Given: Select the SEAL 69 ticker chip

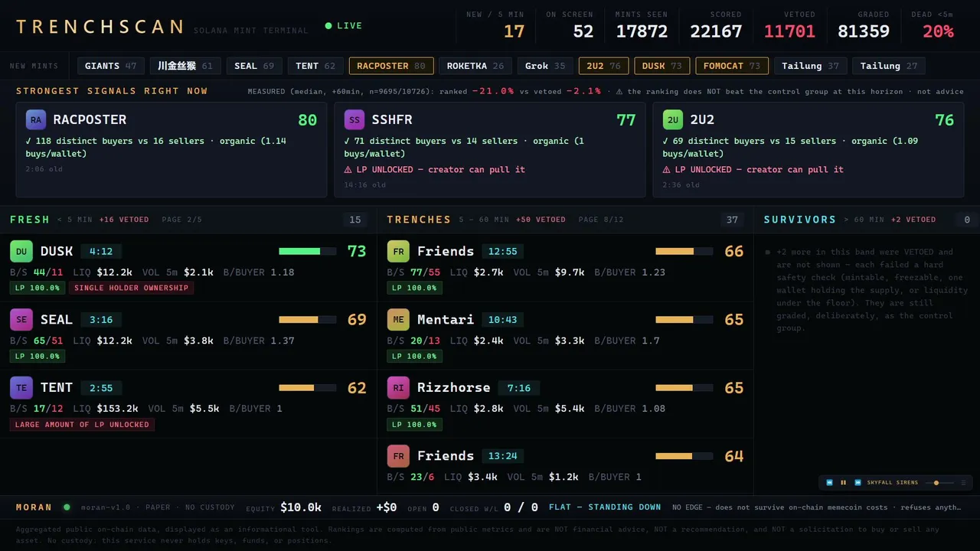Looking at the screenshot, I should (254, 66).
